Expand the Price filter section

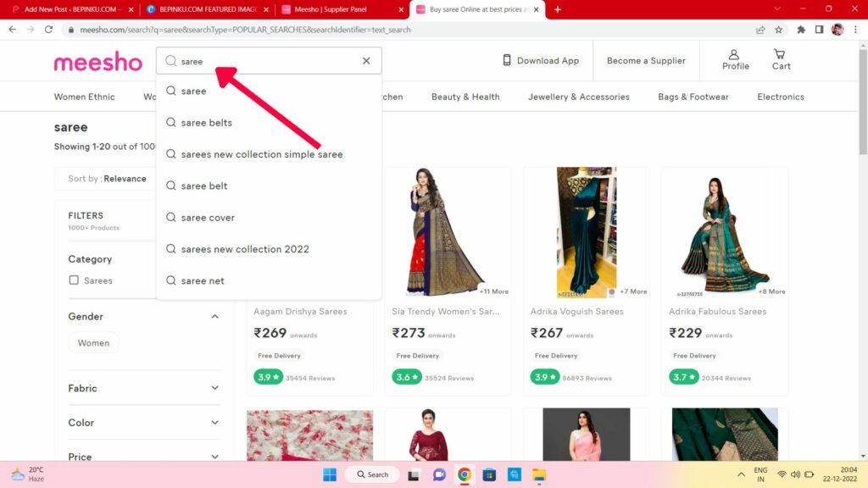click(214, 457)
